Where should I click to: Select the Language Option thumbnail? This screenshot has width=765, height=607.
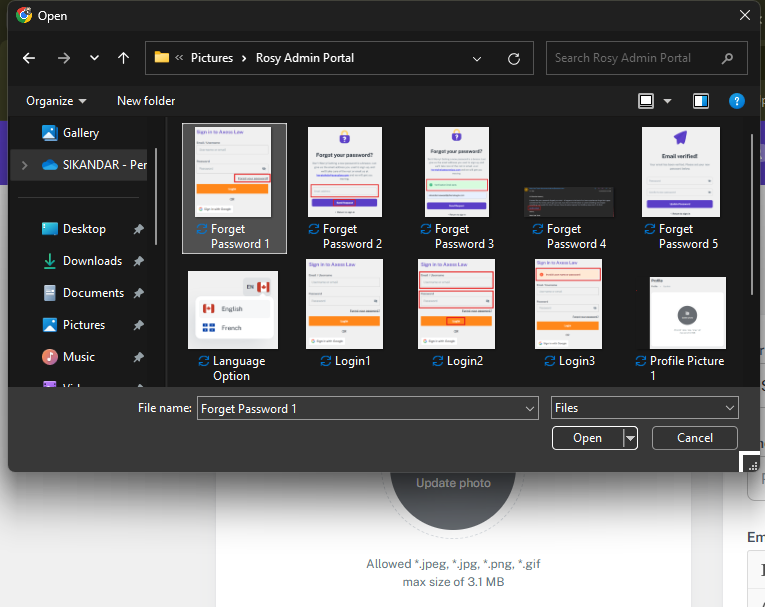coord(232,310)
